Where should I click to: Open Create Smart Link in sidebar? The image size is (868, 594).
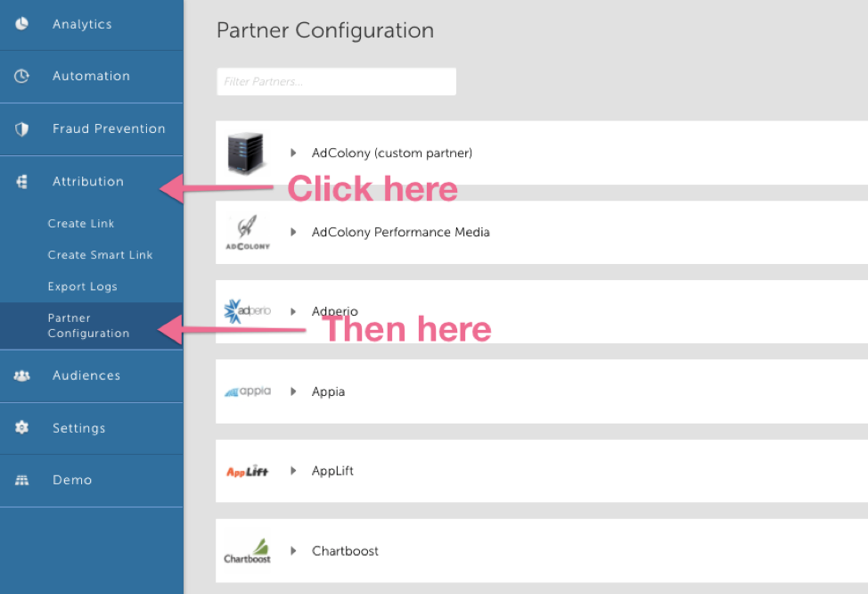pos(100,255)
